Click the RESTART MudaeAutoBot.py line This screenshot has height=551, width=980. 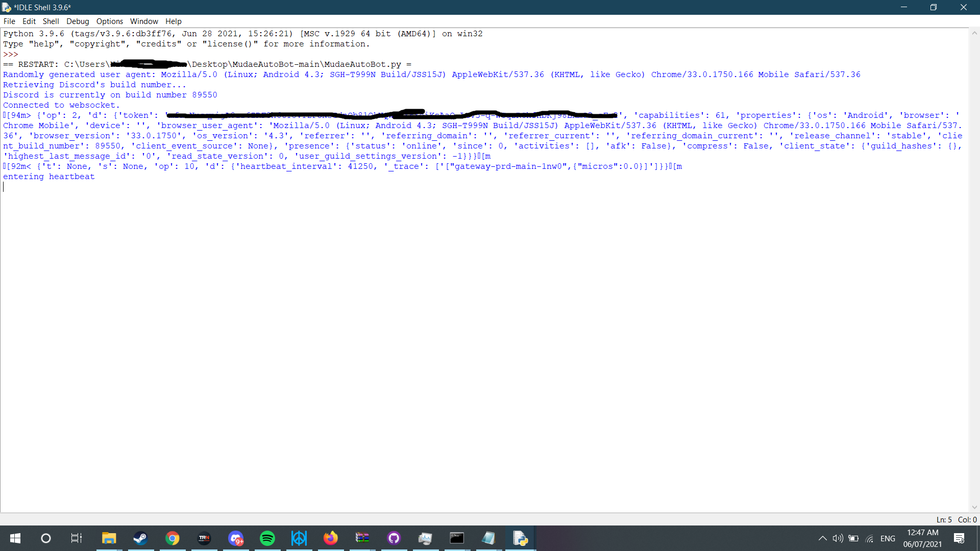tap(207, 64)
